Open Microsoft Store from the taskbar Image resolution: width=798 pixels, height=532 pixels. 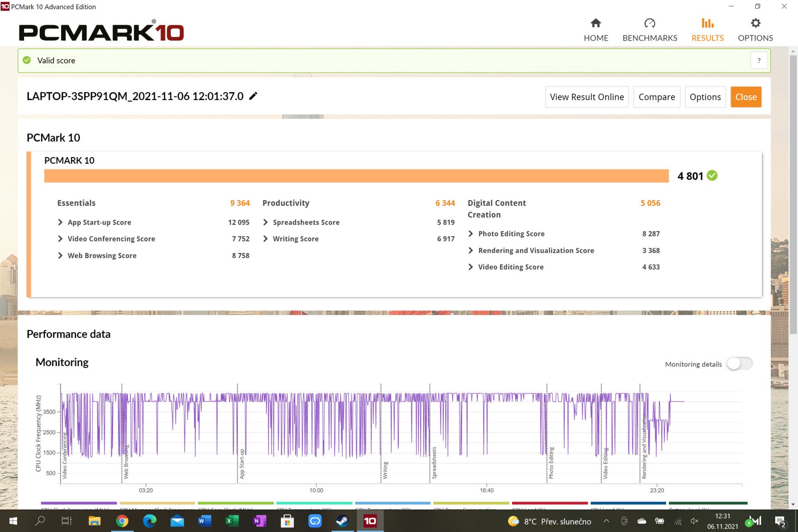pyautogui.click(x=287, y=521)
